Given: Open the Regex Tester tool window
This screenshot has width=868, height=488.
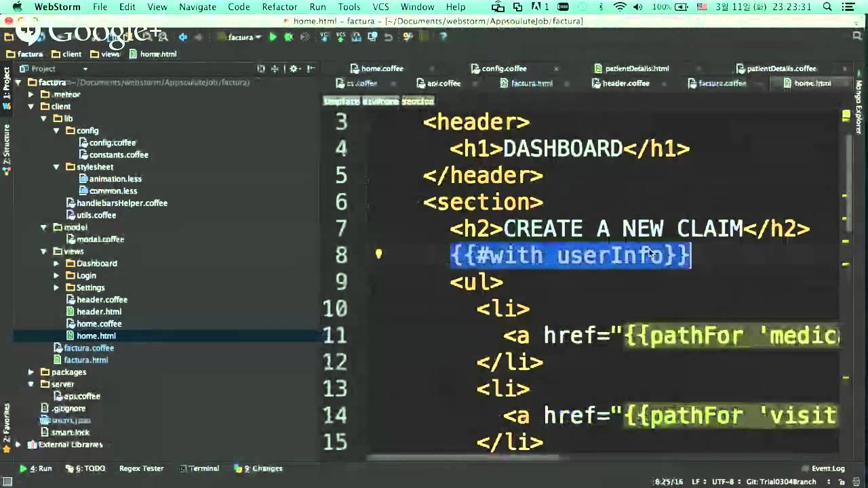Looking at the screenshot, I should coord(141,468).
